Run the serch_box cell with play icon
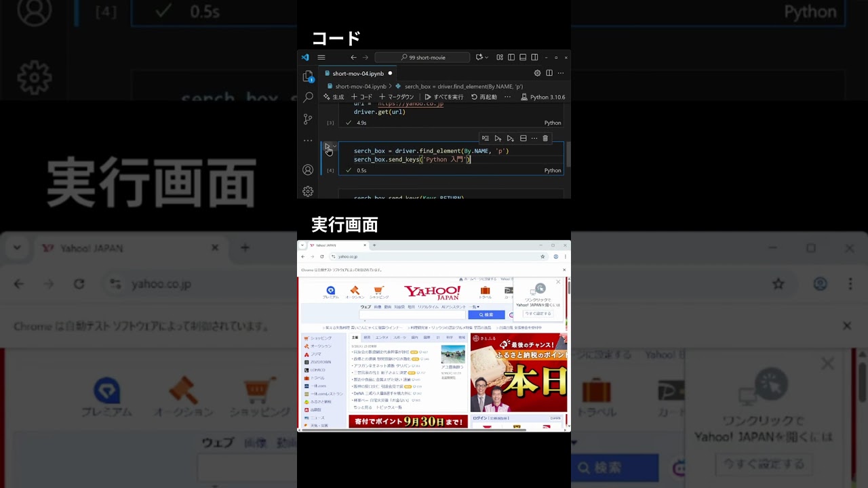 [x=328, y=147]
